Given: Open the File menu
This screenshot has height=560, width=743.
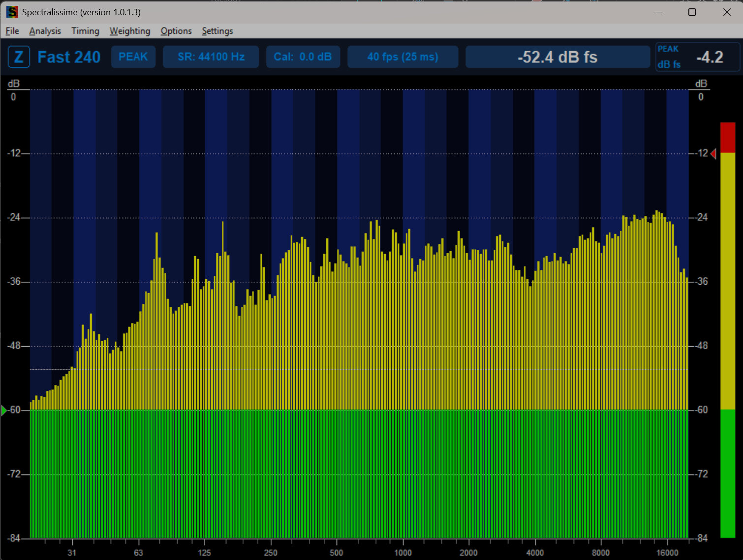Looking at the screenshot, I should click(12, 31).
